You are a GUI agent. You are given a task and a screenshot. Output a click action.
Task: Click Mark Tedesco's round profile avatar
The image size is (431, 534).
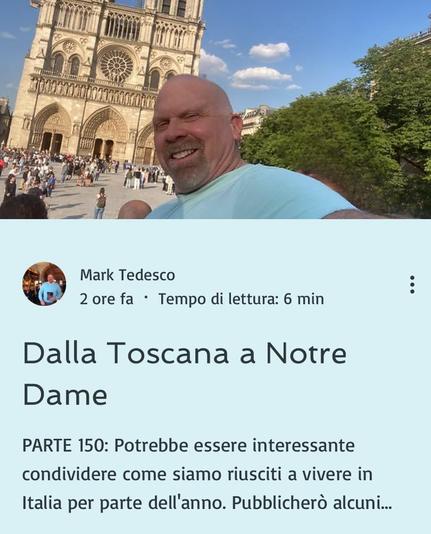click(x=44, y=284)
